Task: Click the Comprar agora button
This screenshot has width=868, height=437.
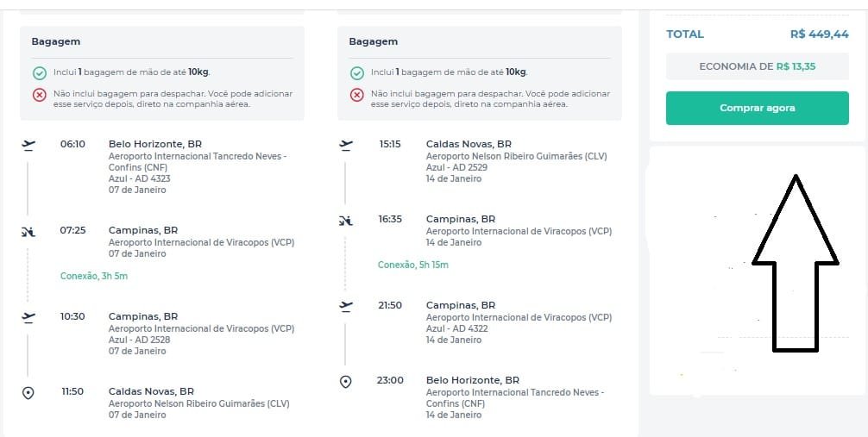Action: 757,108
